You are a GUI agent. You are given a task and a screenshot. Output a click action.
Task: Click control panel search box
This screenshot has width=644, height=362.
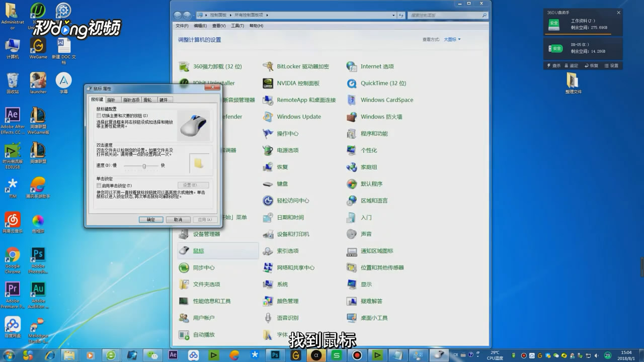(x=448, y=15)
